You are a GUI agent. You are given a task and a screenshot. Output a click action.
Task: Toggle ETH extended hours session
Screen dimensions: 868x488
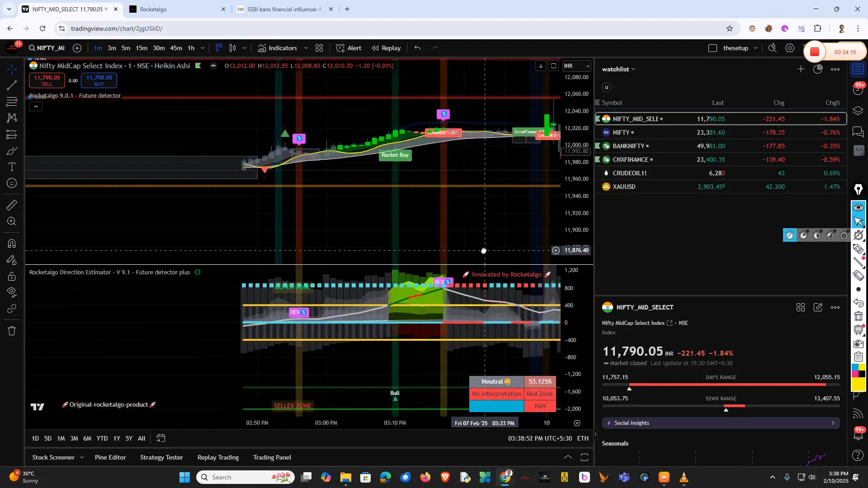coord(583,438)
